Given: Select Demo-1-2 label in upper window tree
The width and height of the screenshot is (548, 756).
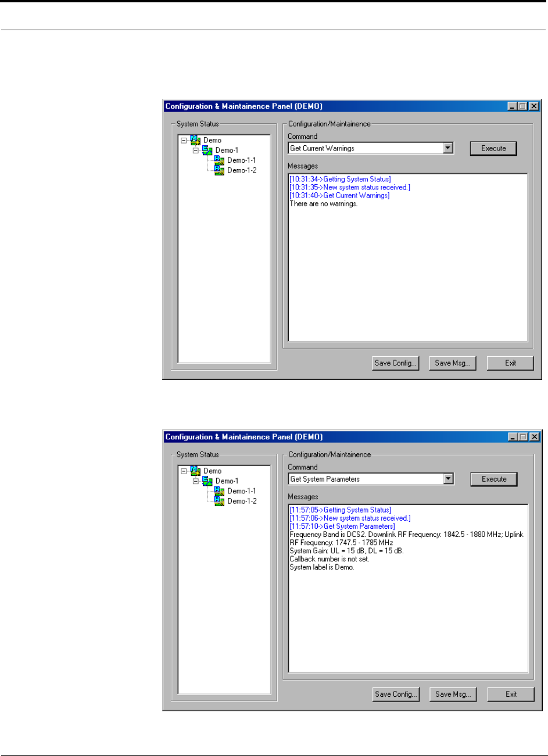Looking at the screenshot, I should point(242,170).
